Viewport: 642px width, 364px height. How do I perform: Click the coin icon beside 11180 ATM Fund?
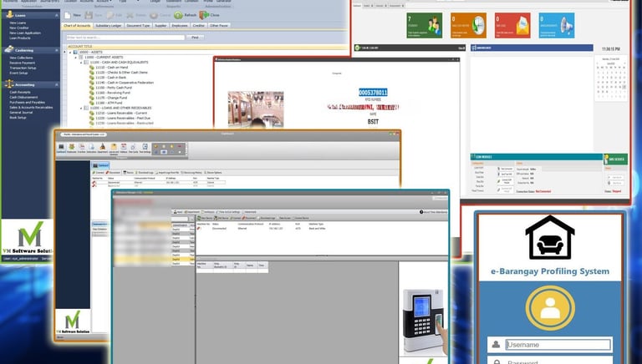pyautogui.click(x=92, y=103)
